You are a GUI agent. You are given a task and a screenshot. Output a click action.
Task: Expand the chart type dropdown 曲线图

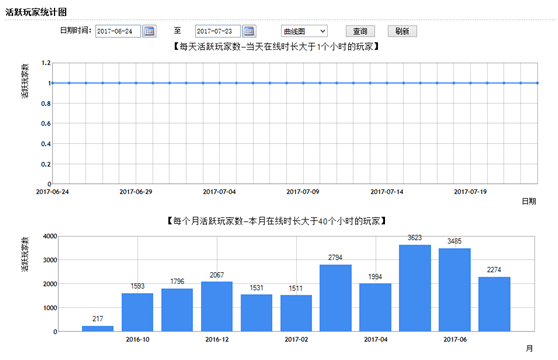(x=304, y=31)
